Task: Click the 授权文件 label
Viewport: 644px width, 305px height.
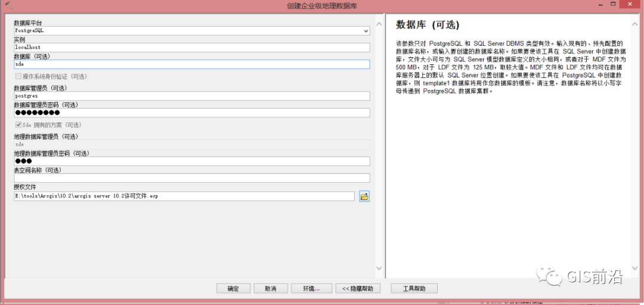Action: (25, 188)
